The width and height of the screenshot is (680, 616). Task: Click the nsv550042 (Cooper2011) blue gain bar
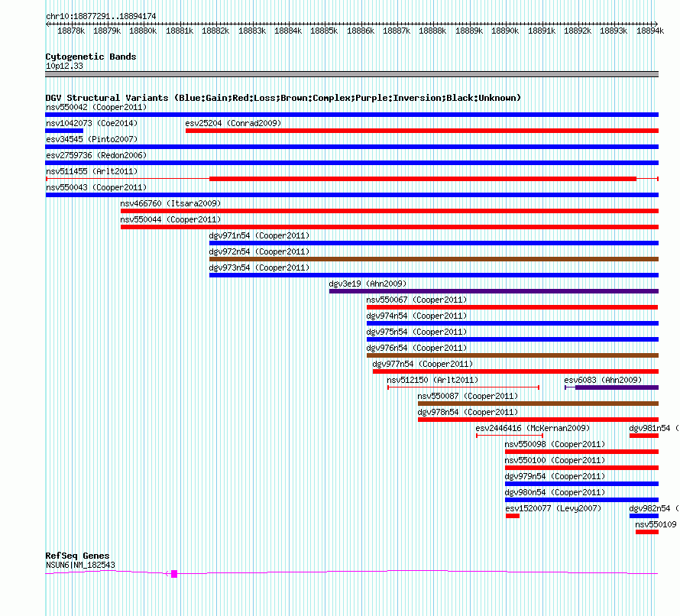(x=351, y=115)
